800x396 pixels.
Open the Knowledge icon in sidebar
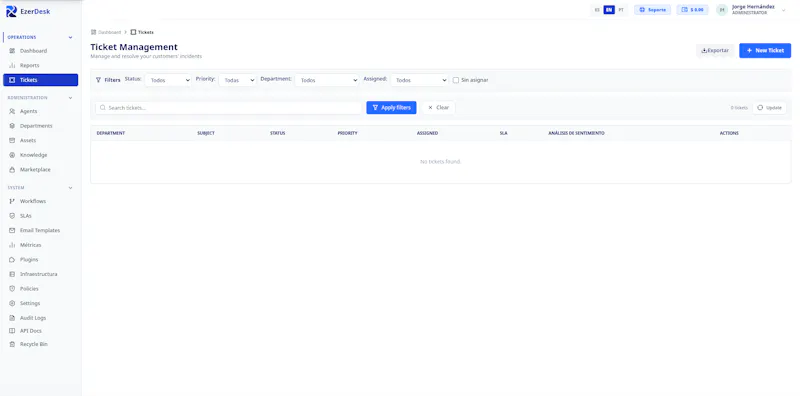pos(12,155)
